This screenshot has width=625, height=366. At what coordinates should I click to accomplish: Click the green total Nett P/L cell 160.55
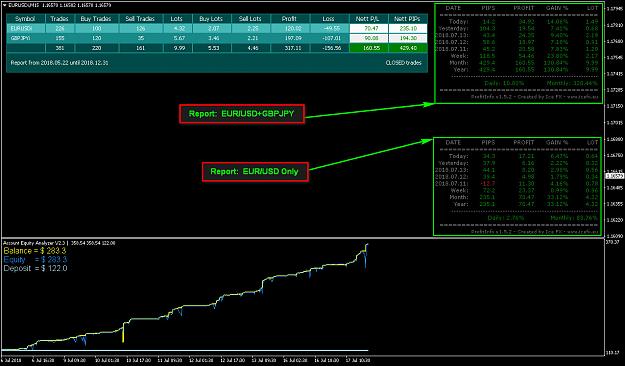(x=369, y=48)
